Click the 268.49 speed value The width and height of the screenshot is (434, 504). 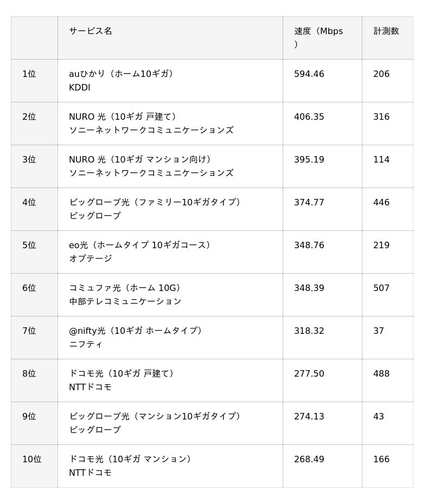309,460
